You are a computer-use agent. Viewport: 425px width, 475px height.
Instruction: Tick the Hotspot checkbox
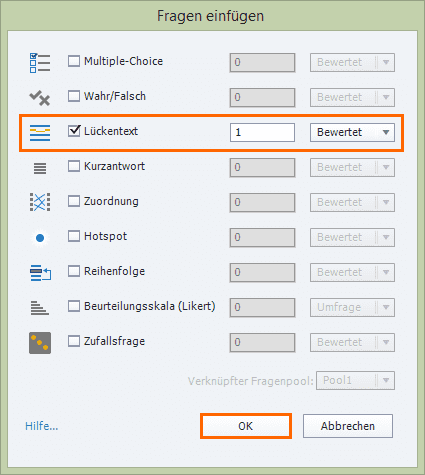74,236
